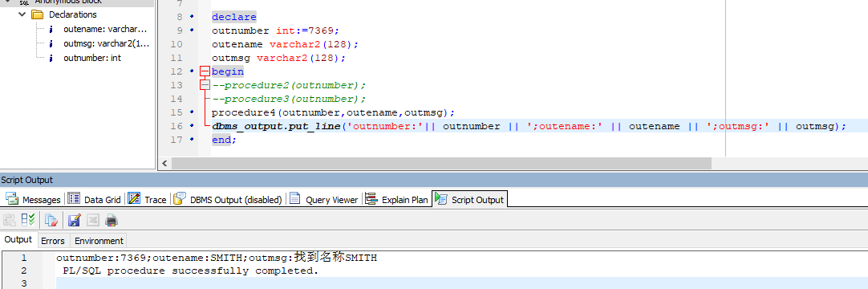Image resolution: width=868 pixels, height=289 pixels.
Task: Click the print output icon
Action: [112, 220]
